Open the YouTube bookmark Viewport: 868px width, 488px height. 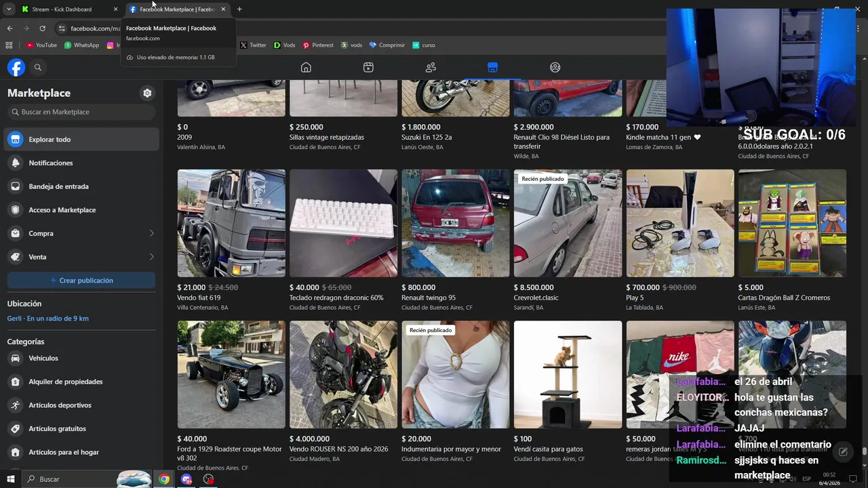pos(41,45)
